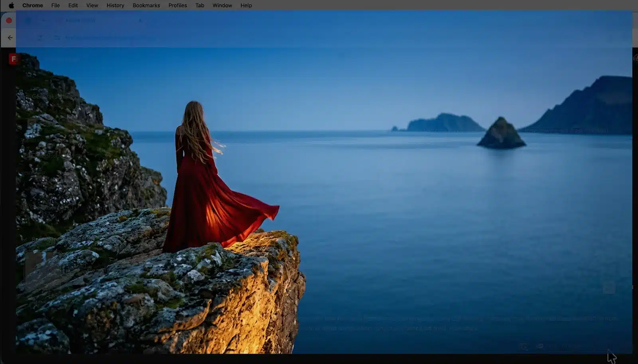Close the Chrome window with the red button
The width and height of the screenshot is (638, 364).
pos(9,20)
